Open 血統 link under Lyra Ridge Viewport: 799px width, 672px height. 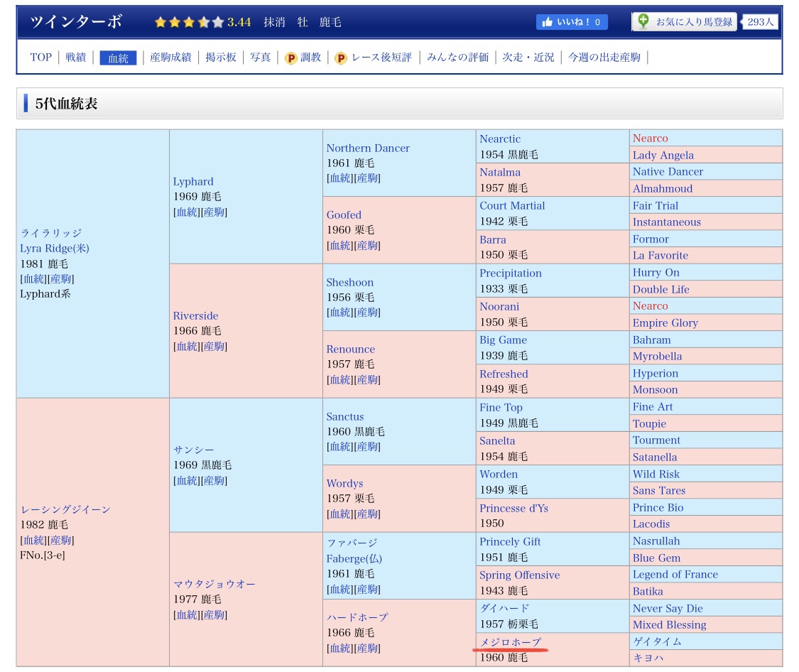[x=33, y=278]
